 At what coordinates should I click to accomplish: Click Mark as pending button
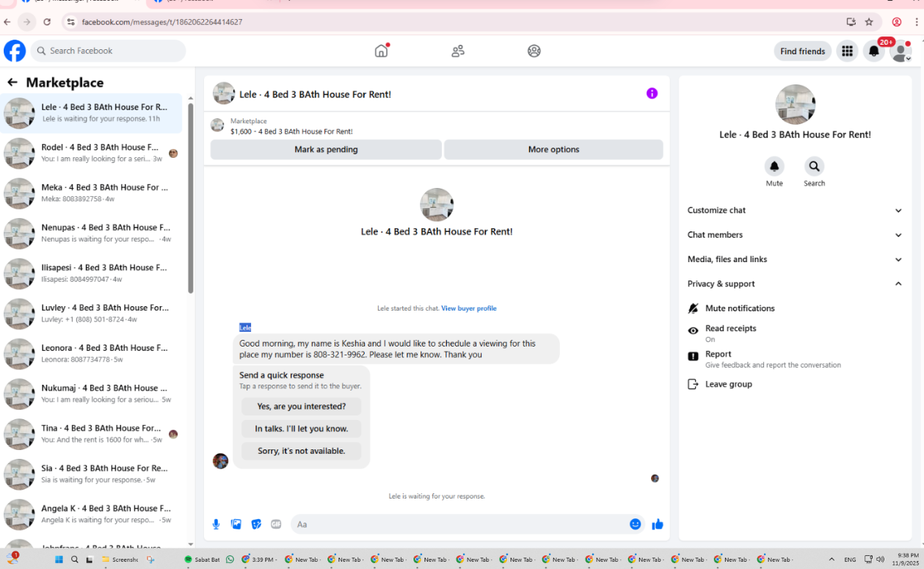pyautogui.click(x=326, y=149)
